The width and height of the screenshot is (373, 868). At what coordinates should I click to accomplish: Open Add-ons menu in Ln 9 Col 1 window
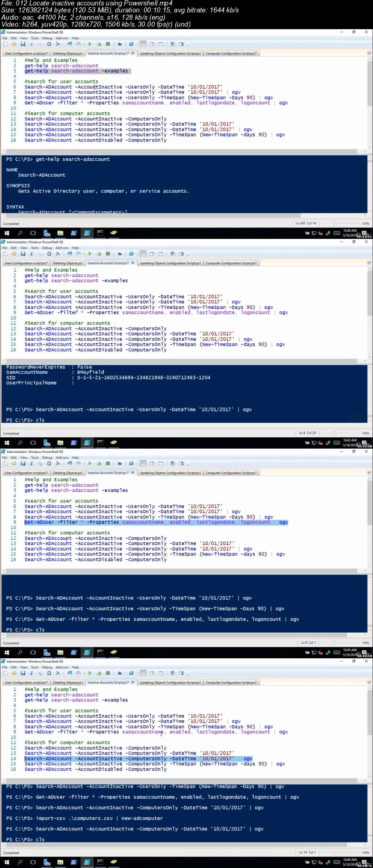62,457
